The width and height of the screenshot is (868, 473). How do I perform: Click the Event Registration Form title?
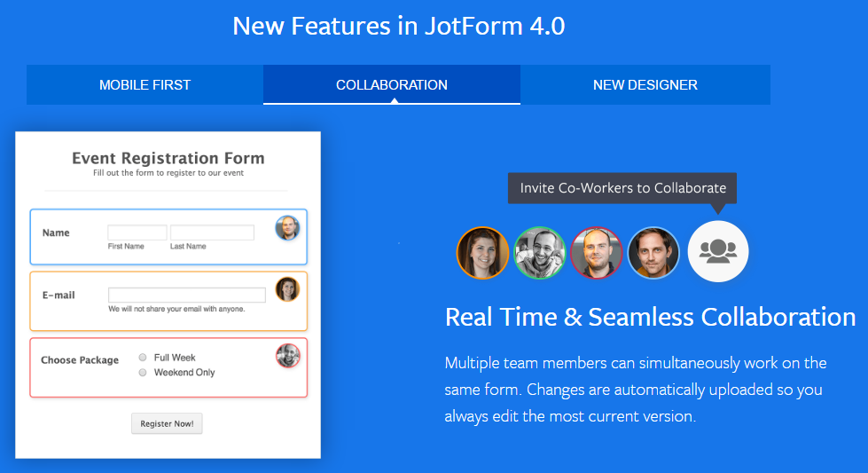click(168, 158)
